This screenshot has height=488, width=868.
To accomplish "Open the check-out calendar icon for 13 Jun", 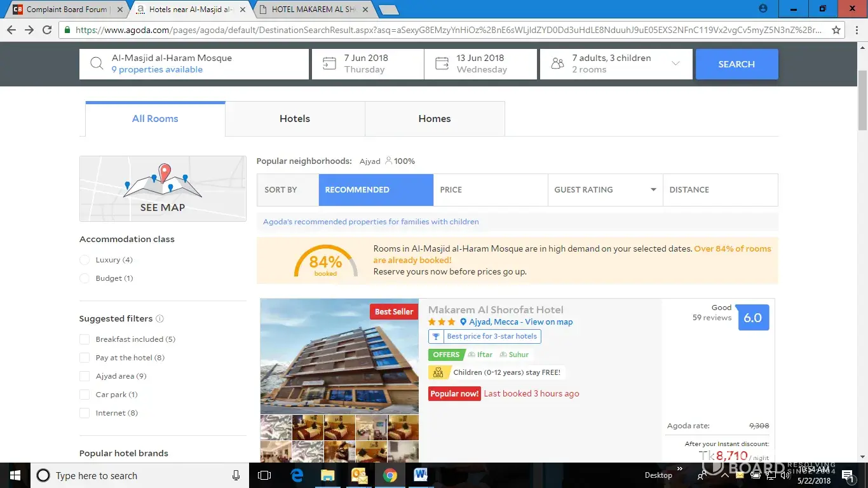I will (442, 64).
